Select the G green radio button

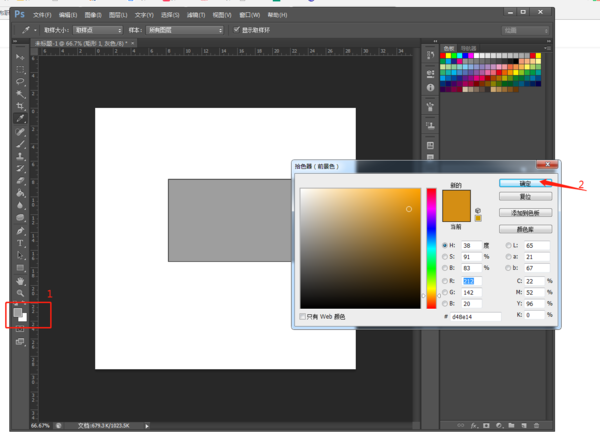click(x=445, y=292)
